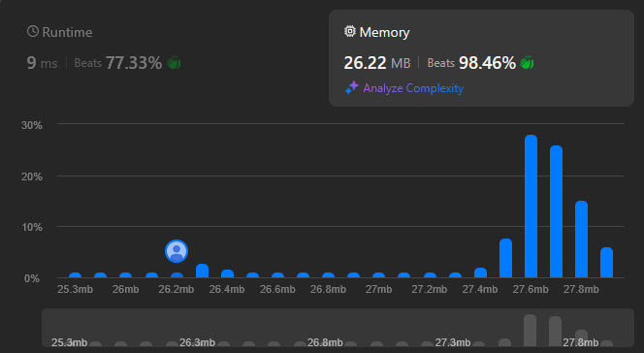This screenshot has width=644, height=353.
Task: Click the clapping hands icon beside 98.46%
Action: point(527,63)
